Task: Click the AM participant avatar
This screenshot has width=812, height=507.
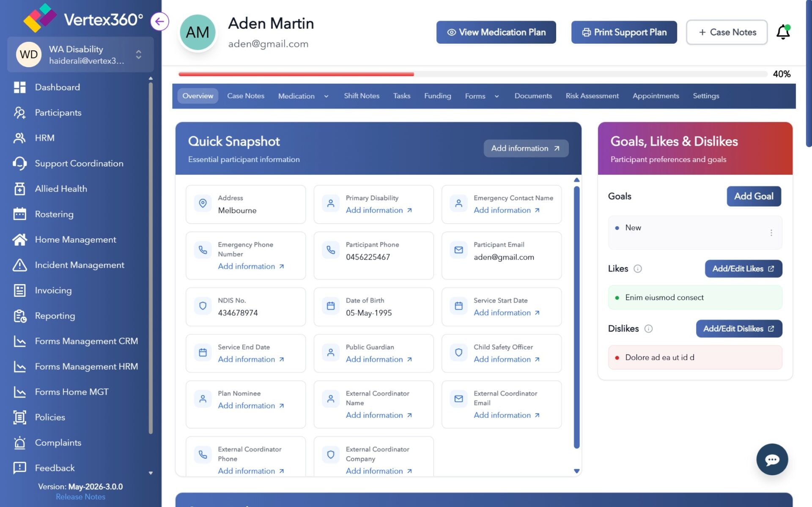Action: [198, 32]
